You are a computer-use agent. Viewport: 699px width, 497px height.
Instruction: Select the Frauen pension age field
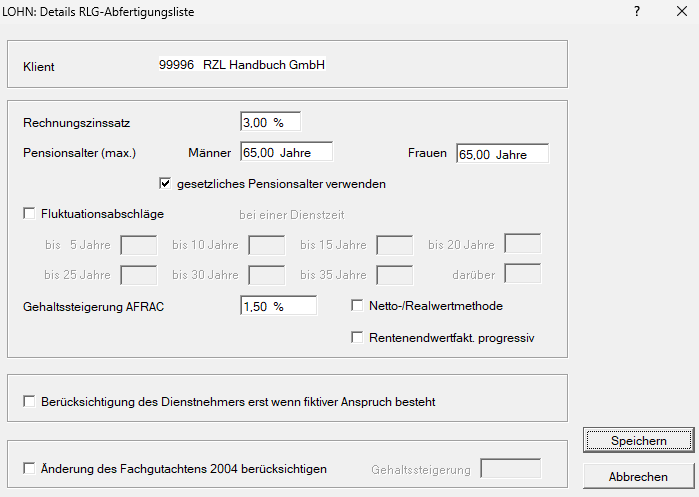[x=502, y=154]
